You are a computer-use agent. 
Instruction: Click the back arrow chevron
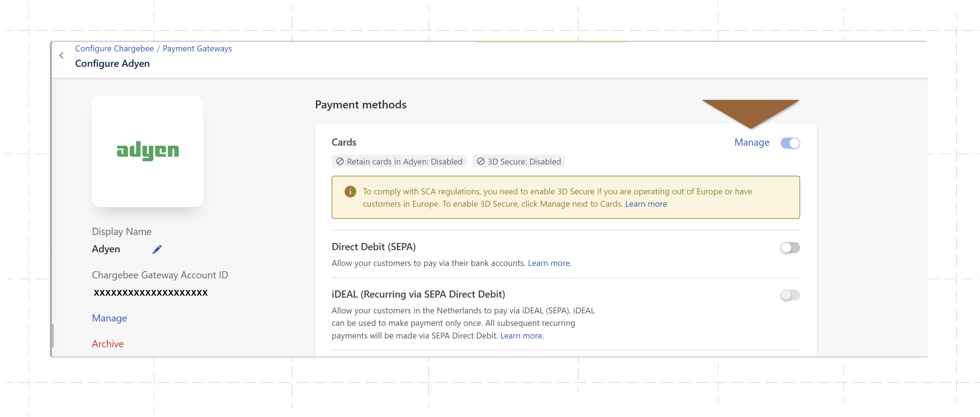[62, 56]
